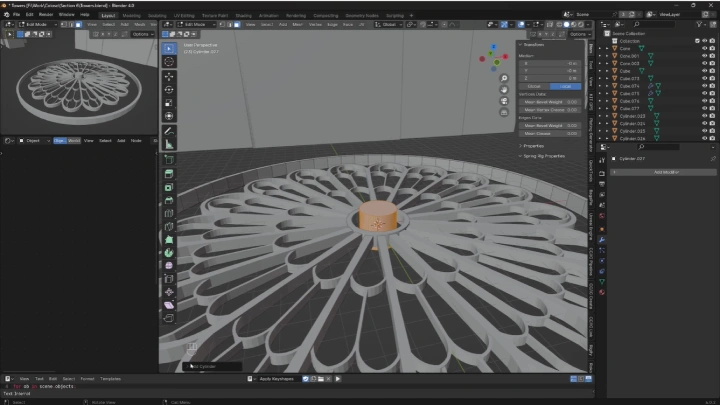Select the Loop Cut tool
Screen dimensions: 720x405
169,214
